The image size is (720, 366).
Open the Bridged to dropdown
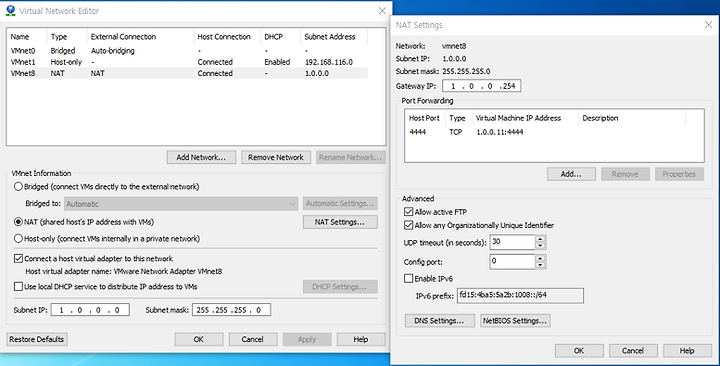[x=181, y=204]
